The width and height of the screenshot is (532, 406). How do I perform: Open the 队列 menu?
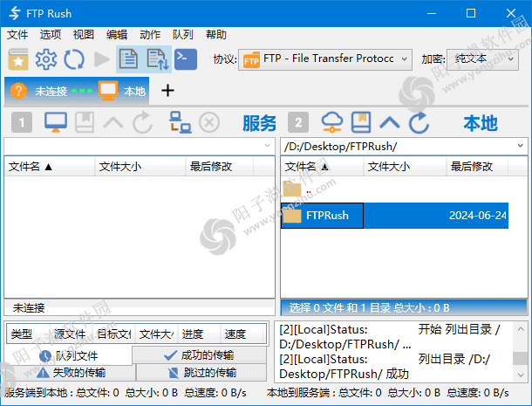point(183,35)
